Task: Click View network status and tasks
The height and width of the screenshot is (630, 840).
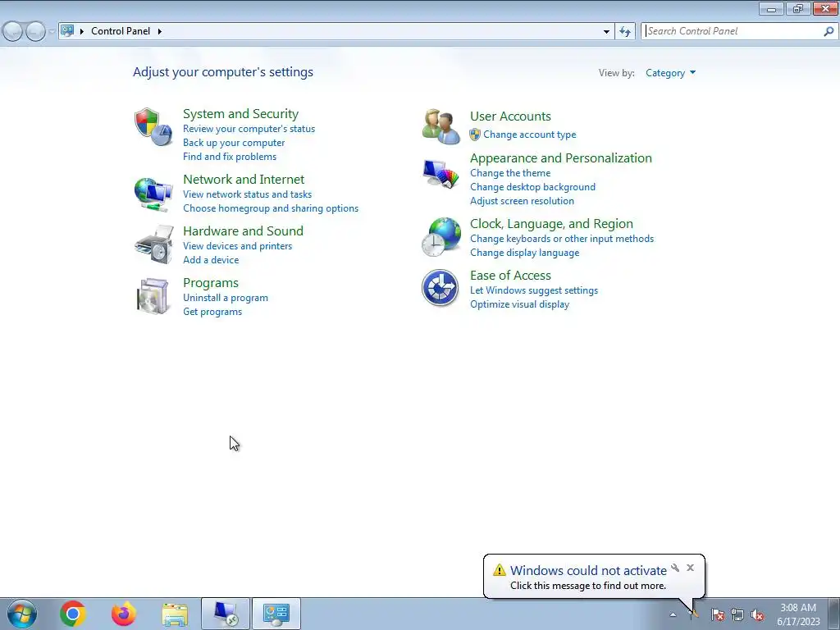Action: pyautogui.click(x=247, y=194)
